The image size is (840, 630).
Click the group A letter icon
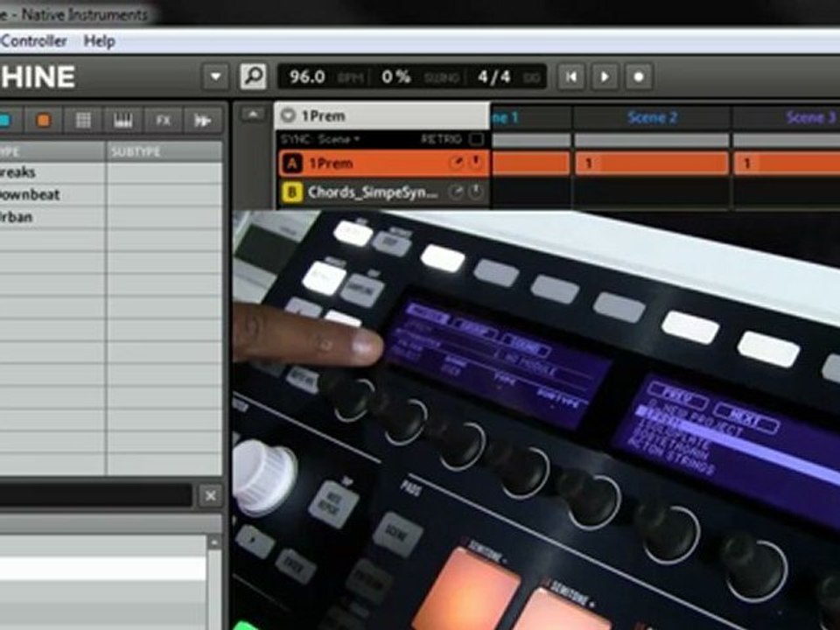(292, 164)
